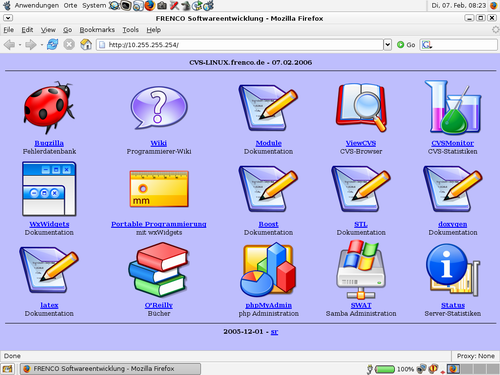Open the Bookmarks menu

pos(97,30)
